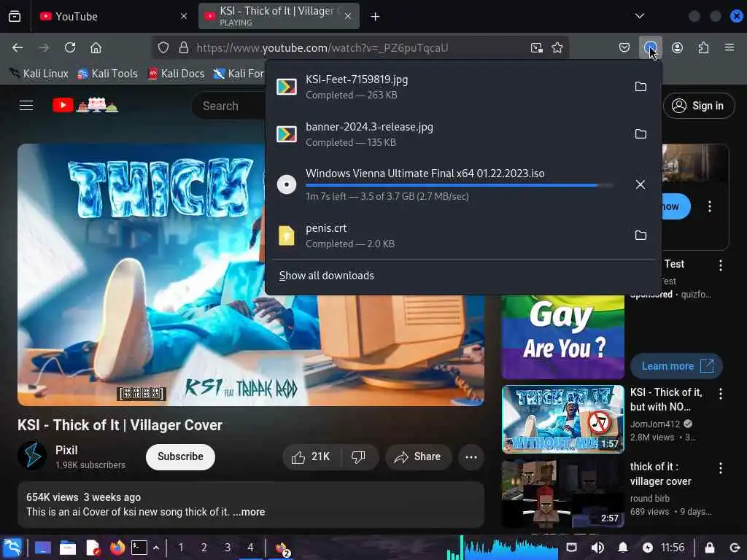Open Kali Linux bookmark
747x560 pixels.
[39, 74]
